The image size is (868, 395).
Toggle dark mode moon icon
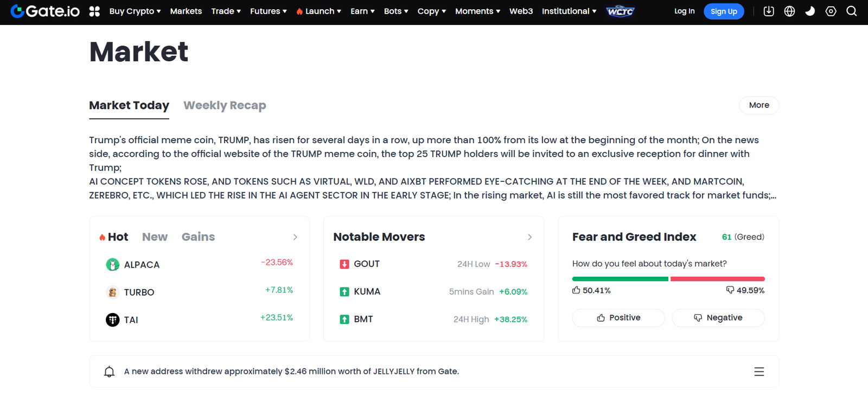(x=810, y=11)
